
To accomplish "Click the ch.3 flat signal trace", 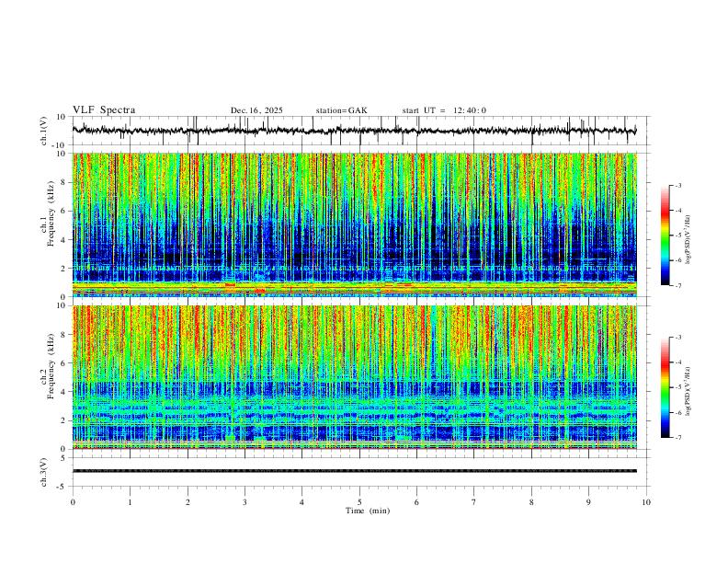I will 354,471.
